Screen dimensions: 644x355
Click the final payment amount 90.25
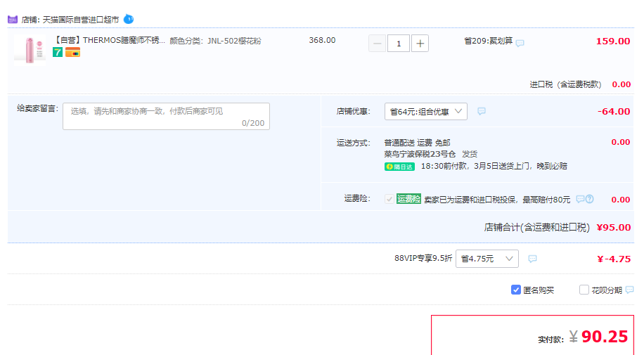point(605,337)
